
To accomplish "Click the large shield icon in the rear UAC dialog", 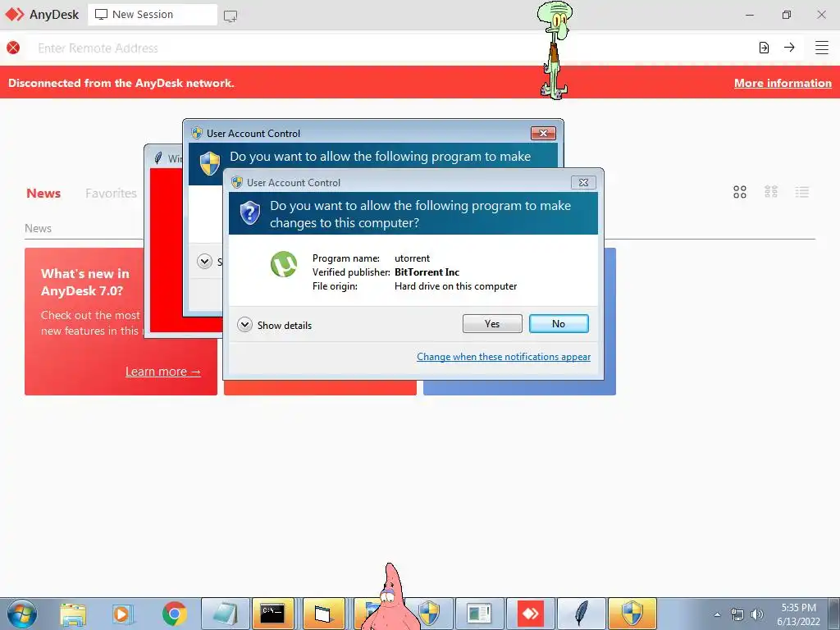I will coord(210,163).
